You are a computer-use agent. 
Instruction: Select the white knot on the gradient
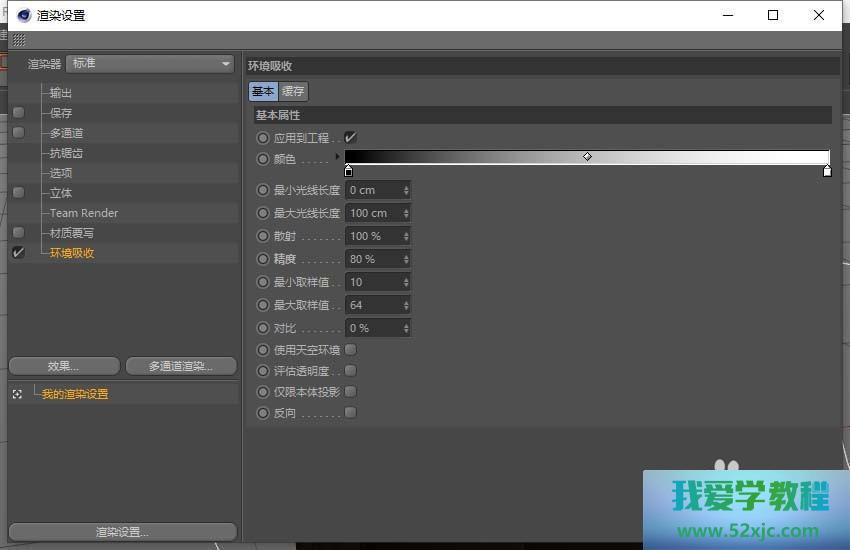pyautogui.click(x=827, y=172)
